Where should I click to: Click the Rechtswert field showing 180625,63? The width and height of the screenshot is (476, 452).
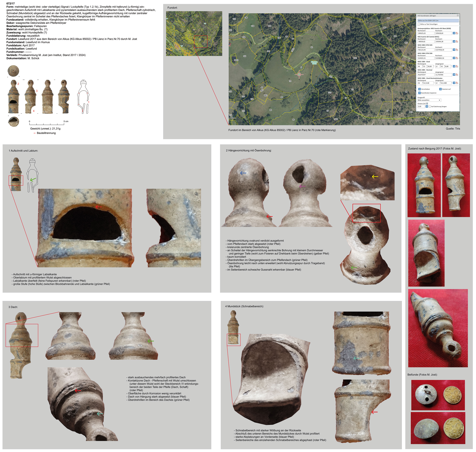(426, 33)
